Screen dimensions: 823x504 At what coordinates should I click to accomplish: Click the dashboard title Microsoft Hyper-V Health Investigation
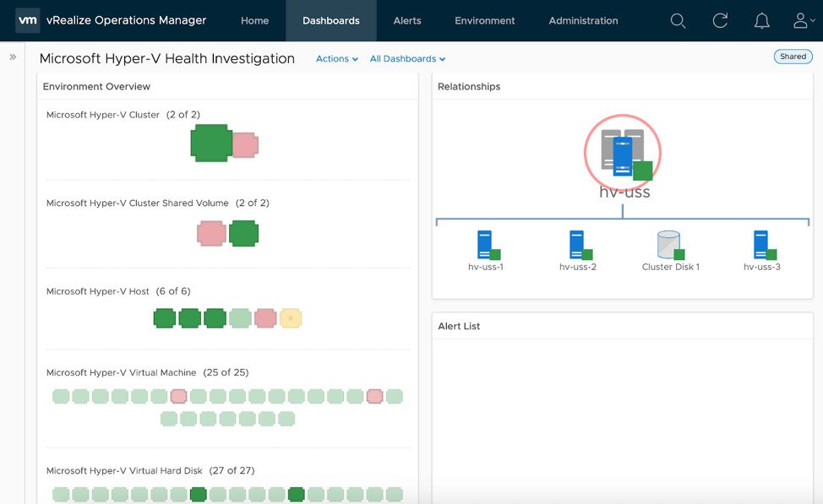[x=167, y=58]
